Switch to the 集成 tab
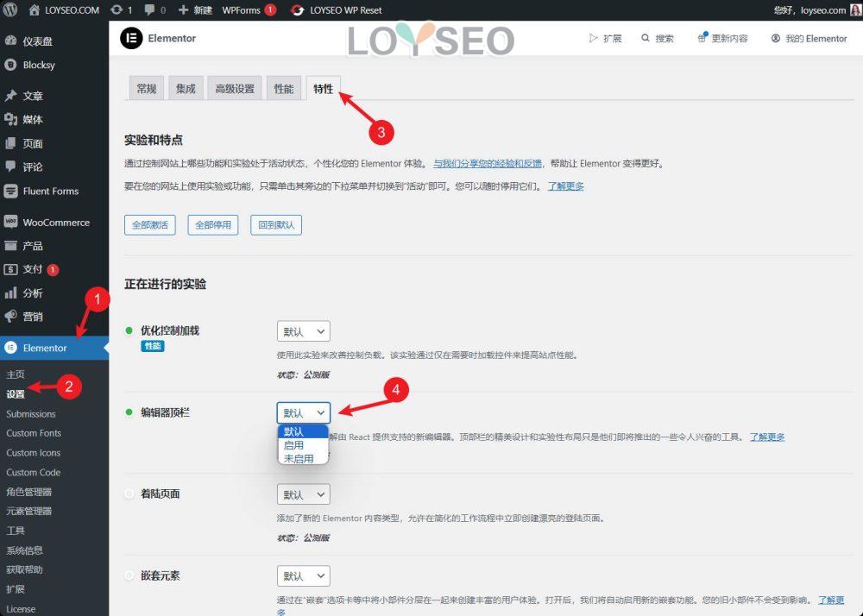863x616 pixels. [x=186, y=89]
